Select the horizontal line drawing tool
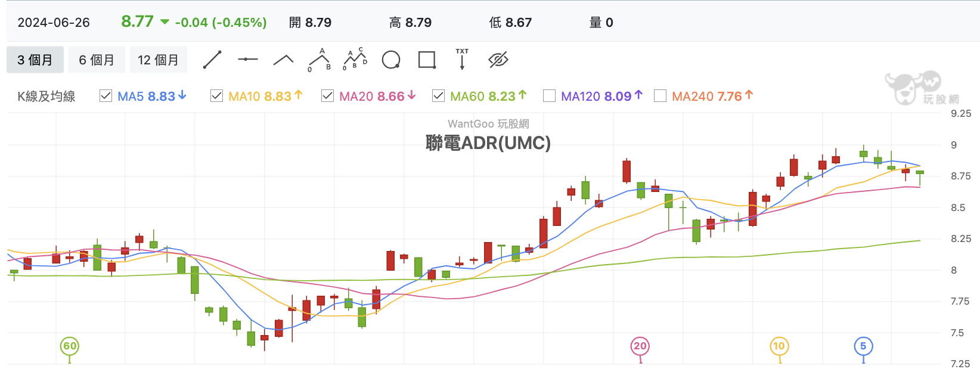Screen dimensions: 980x372 [247, 60]
